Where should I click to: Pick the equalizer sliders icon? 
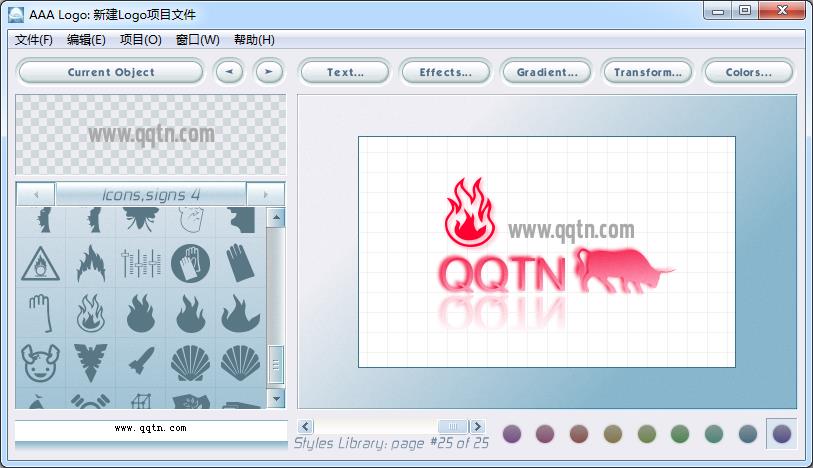[x=139, y=264]
